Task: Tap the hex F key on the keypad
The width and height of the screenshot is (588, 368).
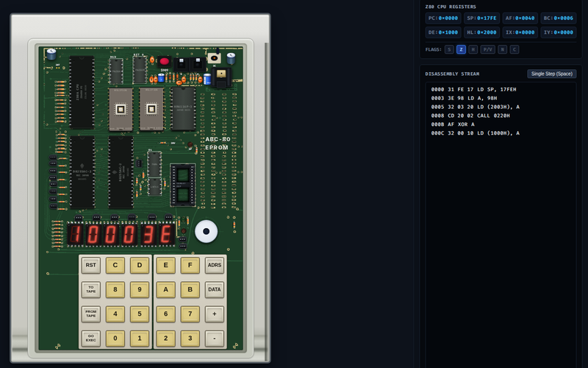Action: coord(190,265)
